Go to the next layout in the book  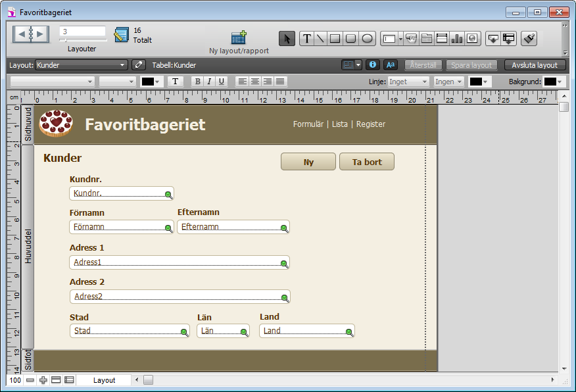[40, 34]
